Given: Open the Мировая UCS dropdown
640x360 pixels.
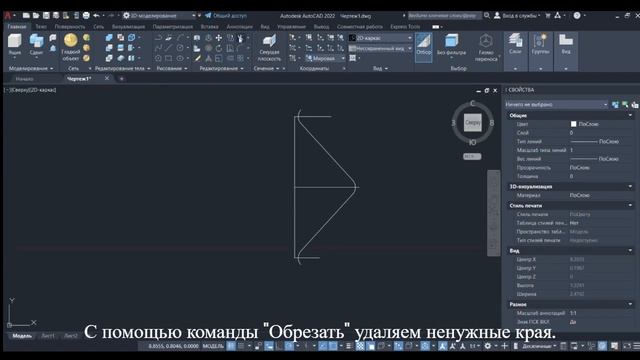Looking at the screenshot, I should 325,58.
